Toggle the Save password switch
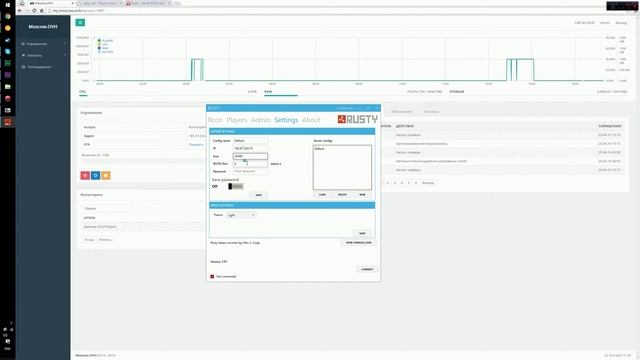640x360 pixels. click(x=236, y=187)
